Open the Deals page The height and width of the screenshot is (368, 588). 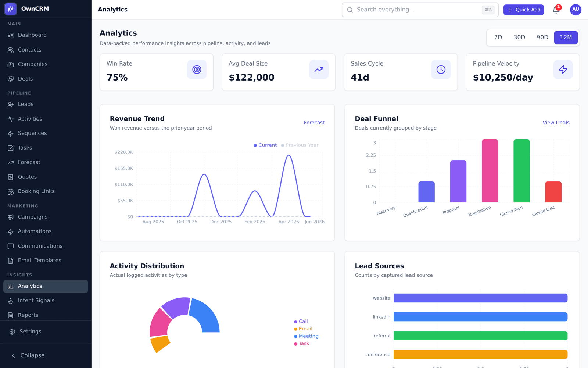pos(46,79)
